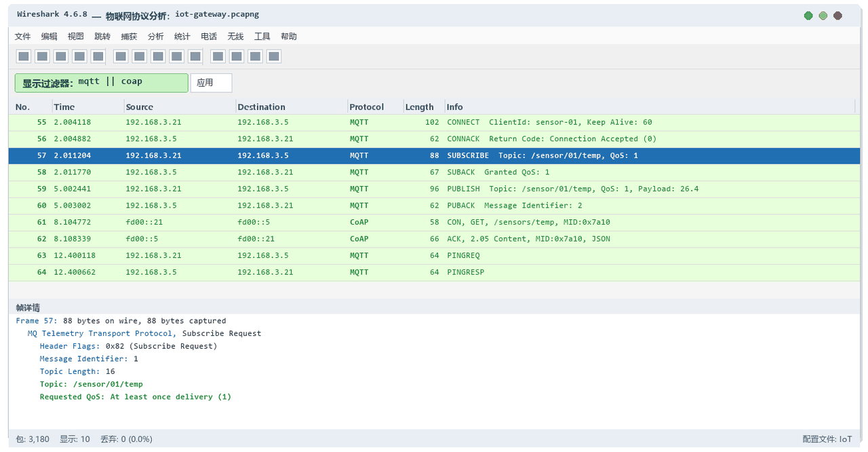The image size is (868, 452).
Task: Open the 捕获 menu
Action: click(129, 37)
